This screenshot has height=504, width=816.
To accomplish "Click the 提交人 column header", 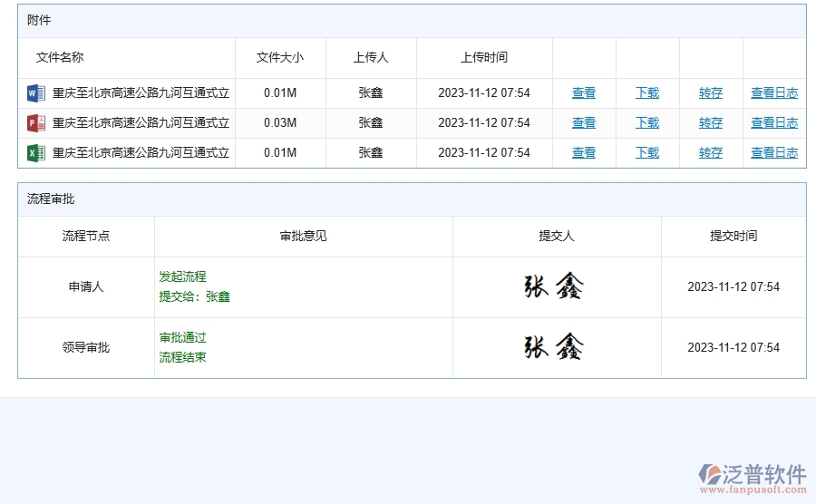I will [557, 236].
